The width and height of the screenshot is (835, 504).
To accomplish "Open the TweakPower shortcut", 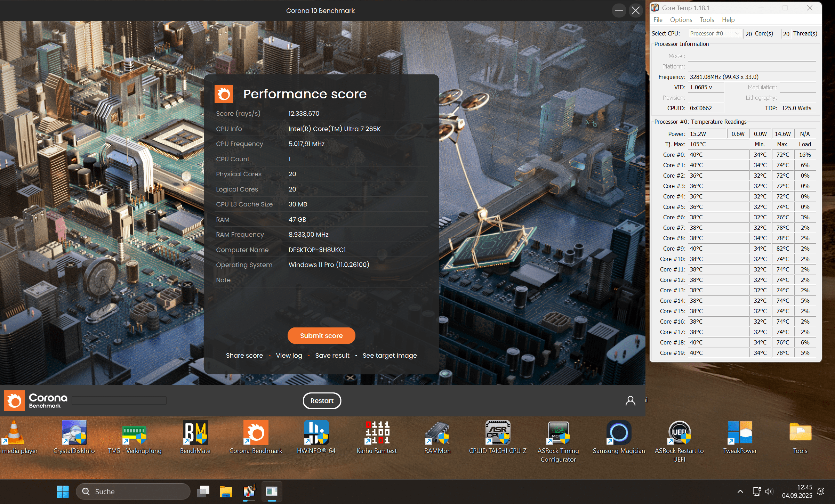I will 740,433.
